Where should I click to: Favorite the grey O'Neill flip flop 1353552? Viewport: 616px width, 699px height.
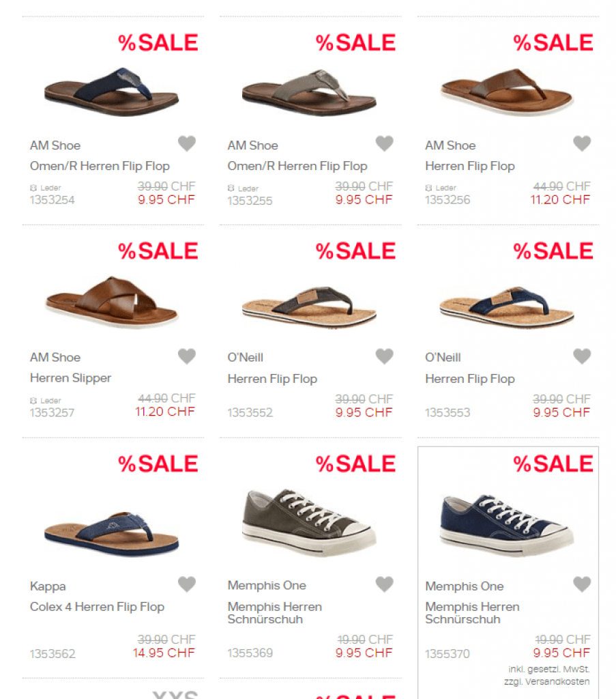point(384,356)
